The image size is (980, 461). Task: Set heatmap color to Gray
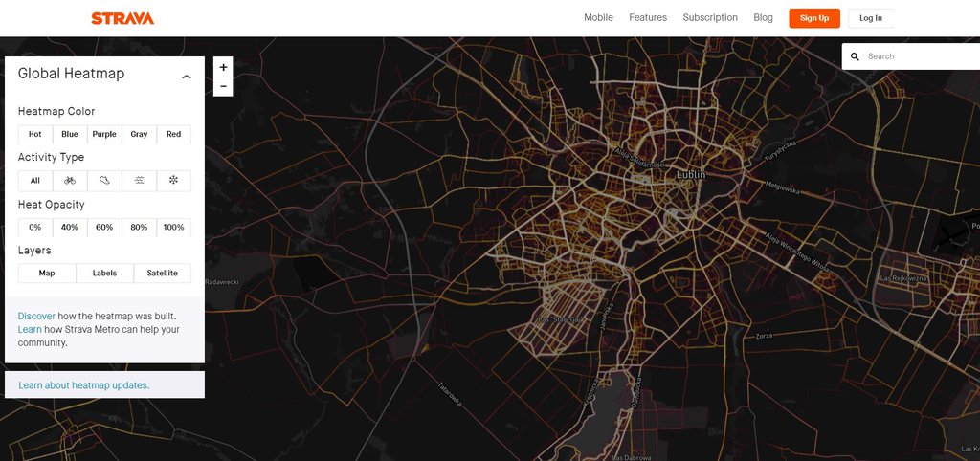(x=139, y=134)
